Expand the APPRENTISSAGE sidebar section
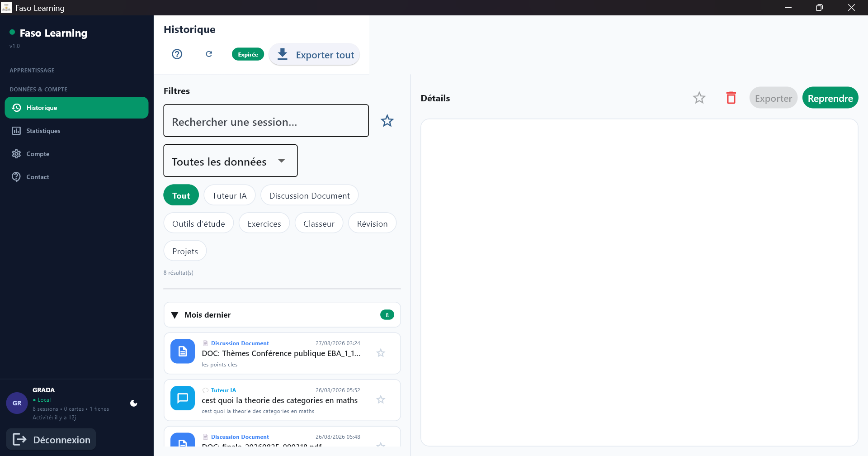 click(x=32, y=71)
